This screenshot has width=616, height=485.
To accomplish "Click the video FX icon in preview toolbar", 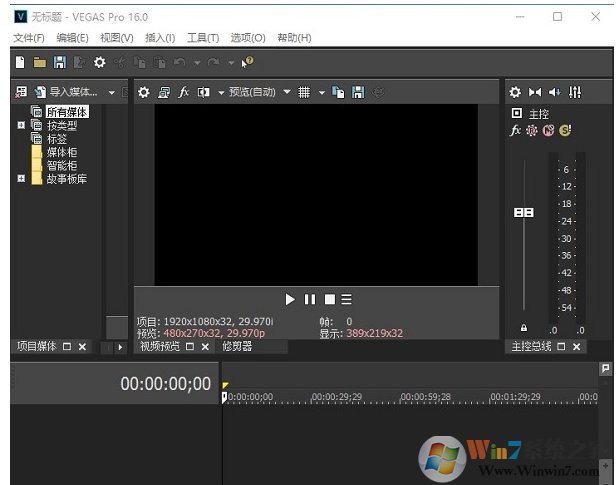I will (x=184, y=92).
